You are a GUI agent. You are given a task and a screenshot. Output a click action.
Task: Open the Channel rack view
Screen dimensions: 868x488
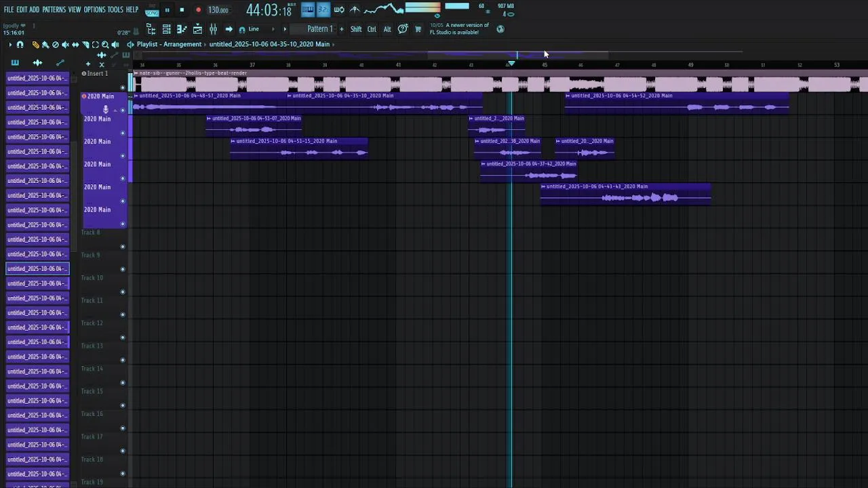click(x=166, y=29)
